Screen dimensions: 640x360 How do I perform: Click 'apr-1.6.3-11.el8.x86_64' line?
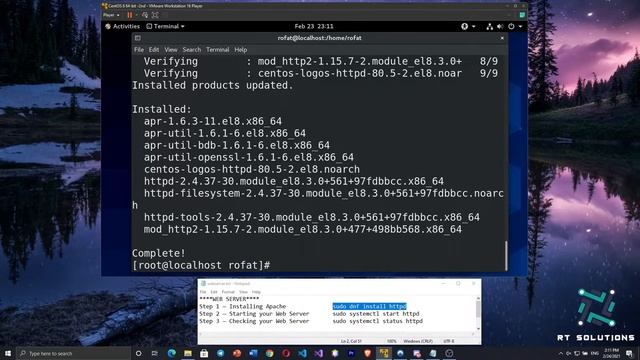(x=213, y=121)
